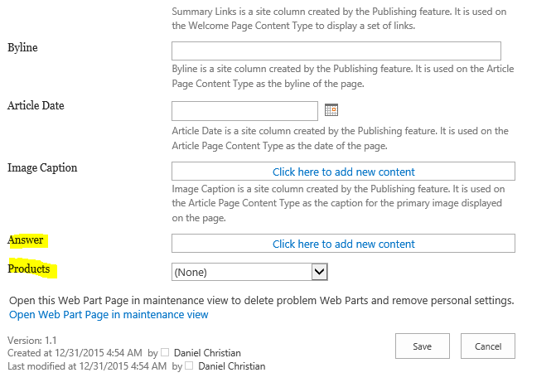Screen dimensions: 556x392
Task: Open Web Part Page in maintenance view
Action: pos(109,315)
